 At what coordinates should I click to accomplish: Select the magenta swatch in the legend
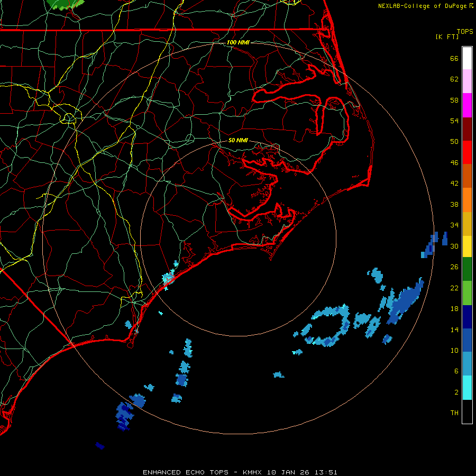[x=467, y=105]
